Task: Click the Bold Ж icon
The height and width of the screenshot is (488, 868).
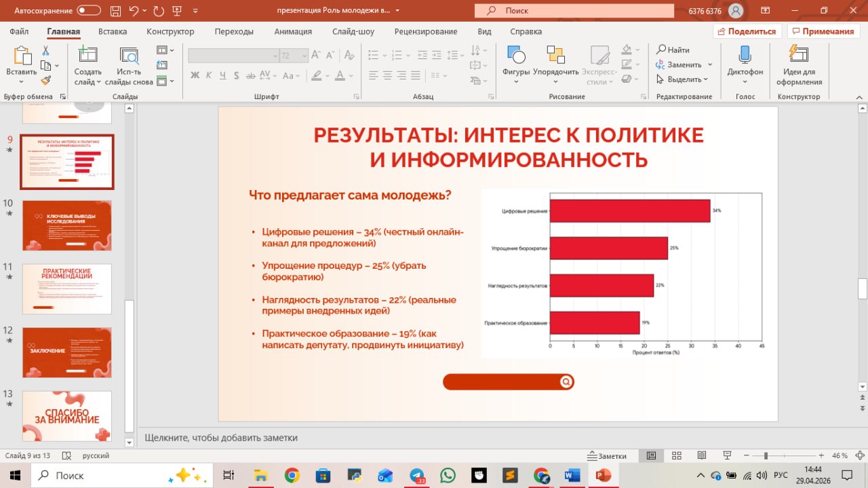Action: point(195,75)
